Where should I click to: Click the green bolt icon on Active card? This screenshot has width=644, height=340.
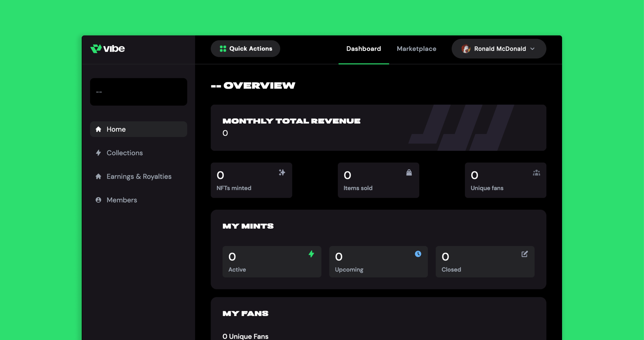point(311,254)
